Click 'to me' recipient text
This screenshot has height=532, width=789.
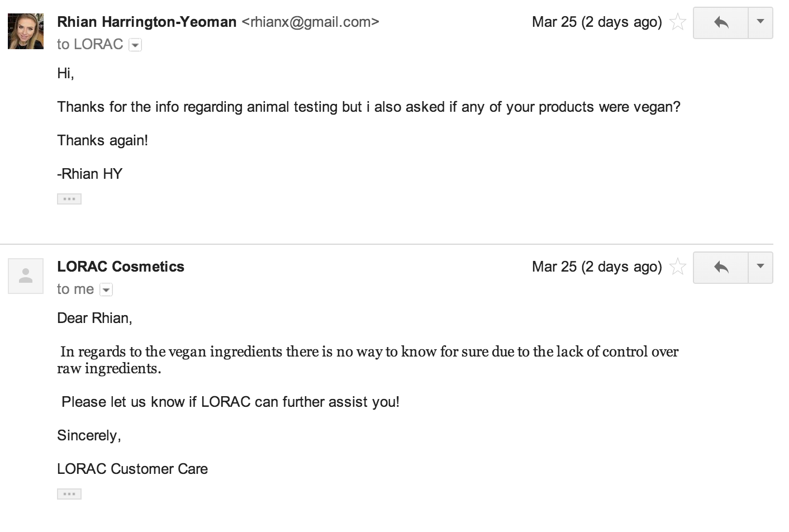75,289
